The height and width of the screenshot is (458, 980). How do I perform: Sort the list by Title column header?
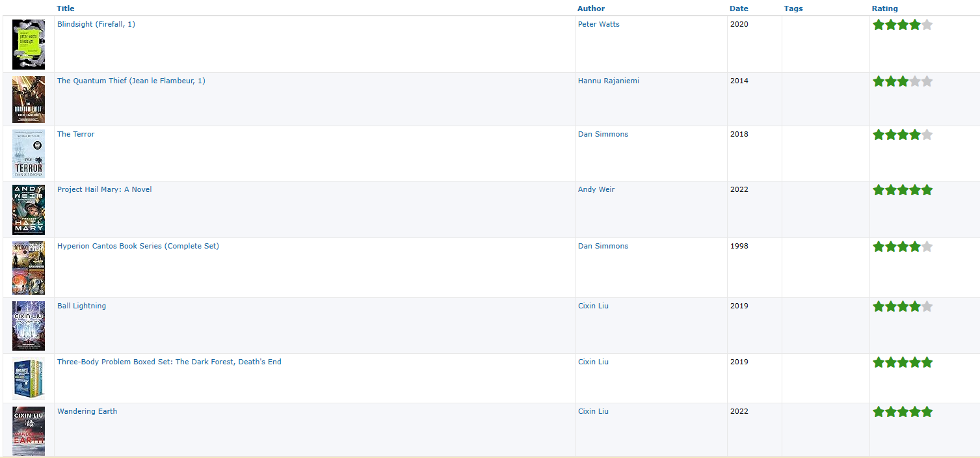tap(66, 8)
